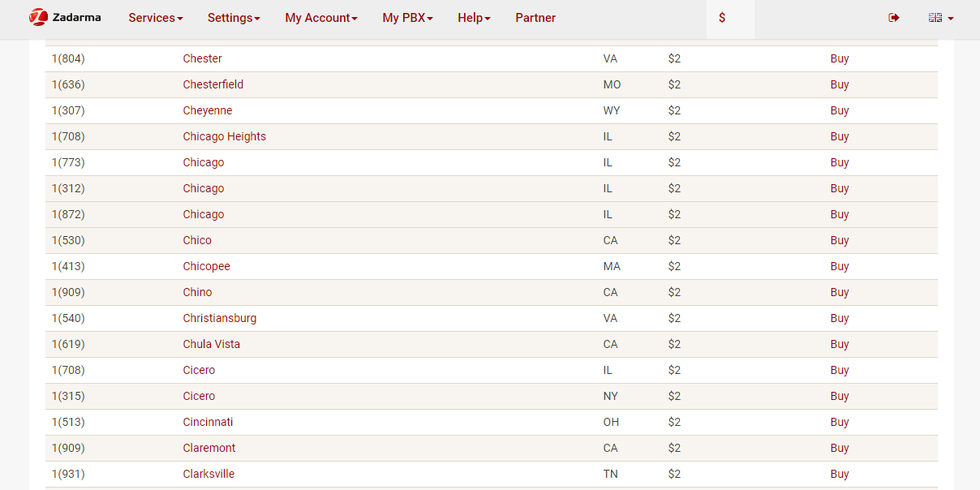Open the Settings dropdown menu
Viewport: 980px width, 490px height.
tap(234, 18)
